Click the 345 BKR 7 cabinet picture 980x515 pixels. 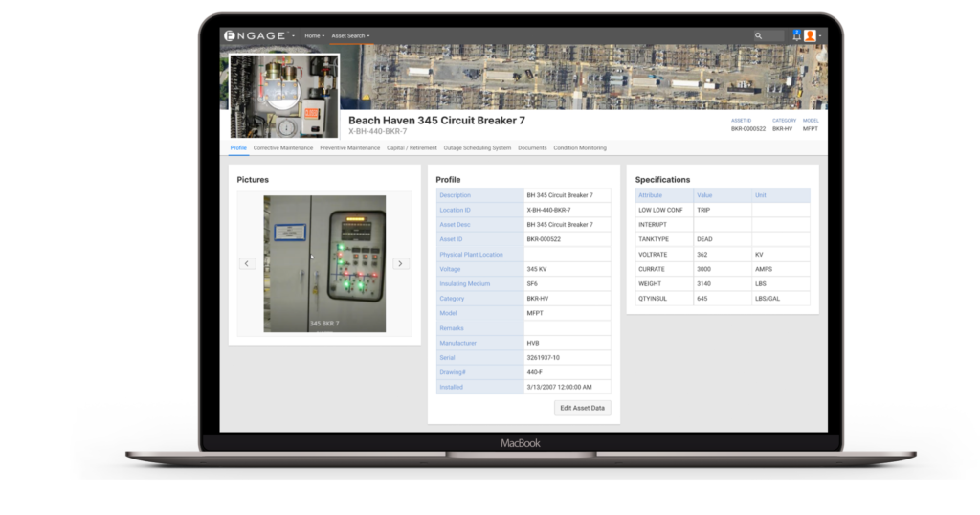pos(324,263)
